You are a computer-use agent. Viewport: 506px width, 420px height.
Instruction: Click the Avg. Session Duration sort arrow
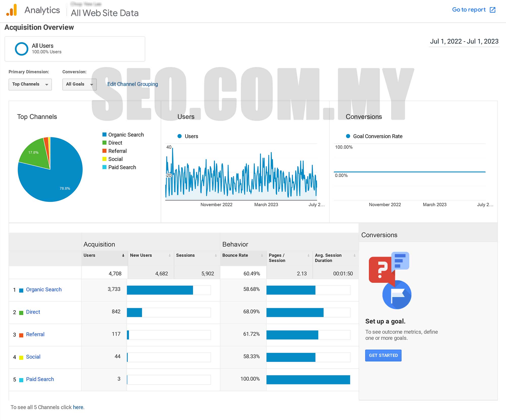click(354, 255)
